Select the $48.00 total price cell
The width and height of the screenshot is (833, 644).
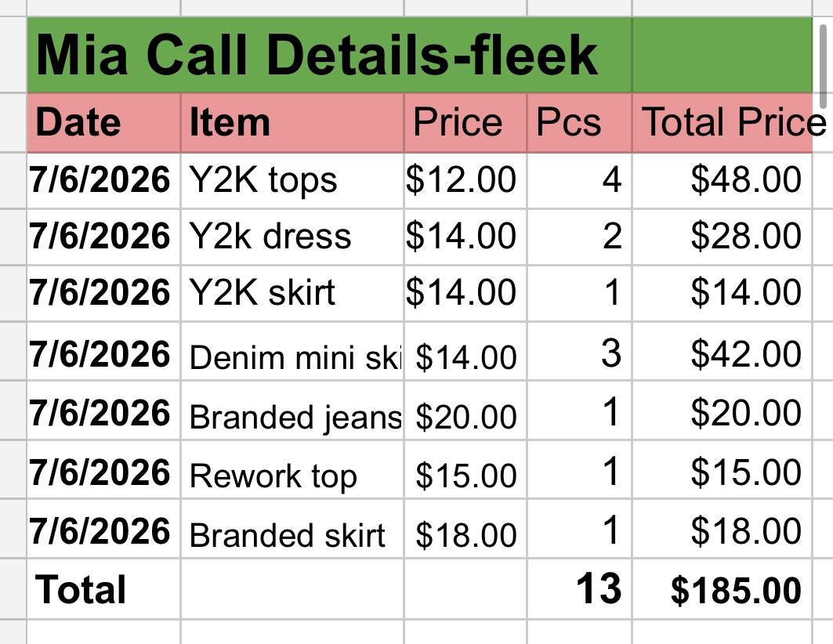[723, 180]
